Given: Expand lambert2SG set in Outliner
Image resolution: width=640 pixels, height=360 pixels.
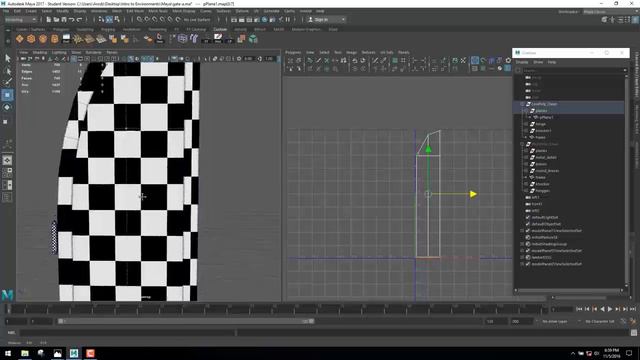Looking at the screenshot, I should [522, 258].
